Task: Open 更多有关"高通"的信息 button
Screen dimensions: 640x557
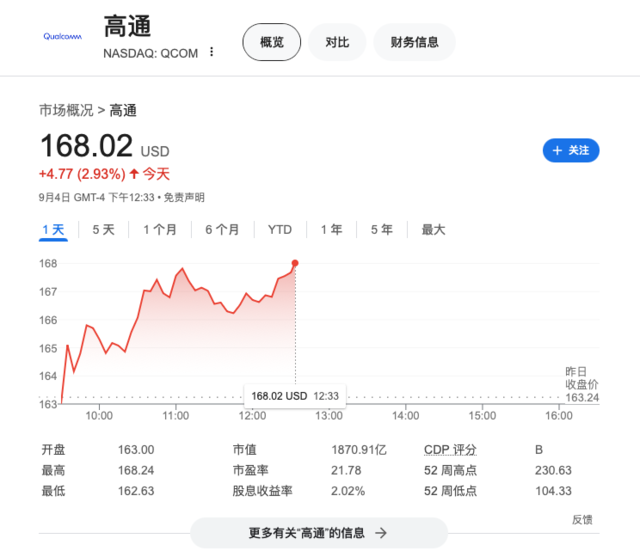Action: (319, 533)
